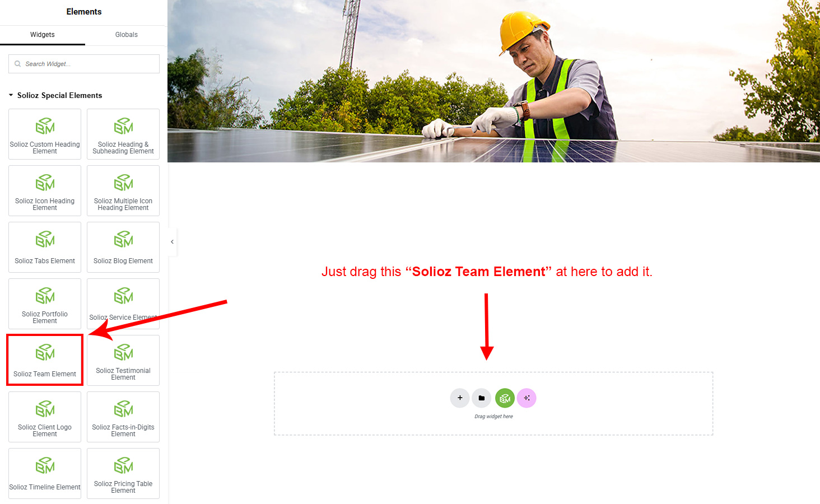This screenshot has width=820, height=504.
Task: Pick the Solioz Testimonial Element widget
Action: [x=123, y=360]
